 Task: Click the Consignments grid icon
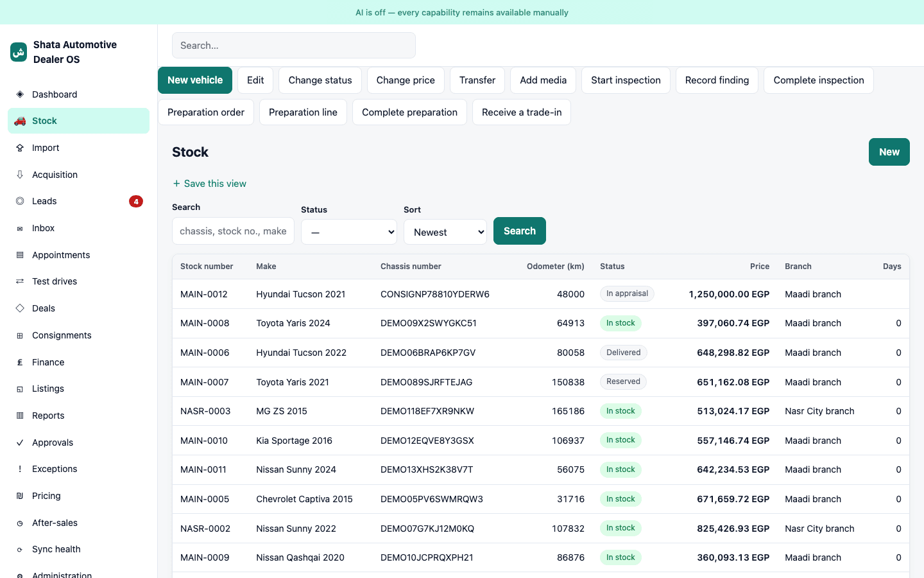20,335
